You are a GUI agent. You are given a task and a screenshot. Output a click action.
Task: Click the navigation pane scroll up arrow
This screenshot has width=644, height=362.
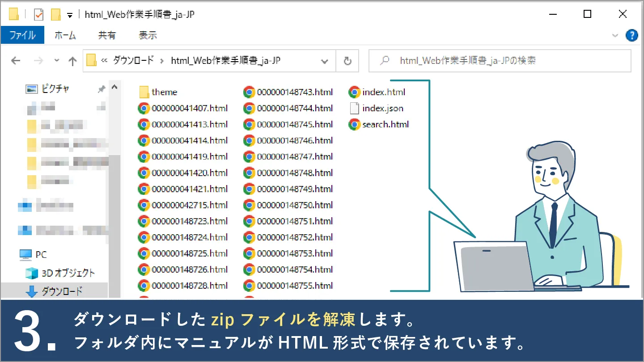click(114, 87)
